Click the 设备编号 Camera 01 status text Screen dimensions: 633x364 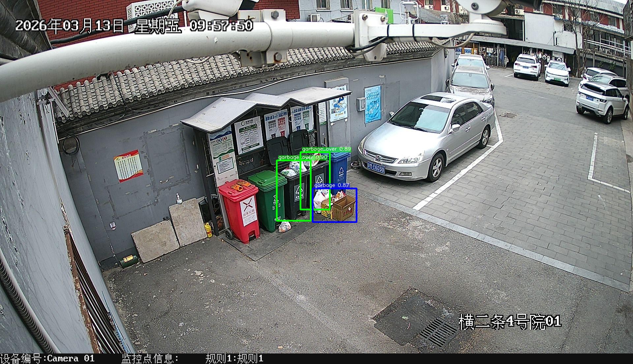(47, 359)
